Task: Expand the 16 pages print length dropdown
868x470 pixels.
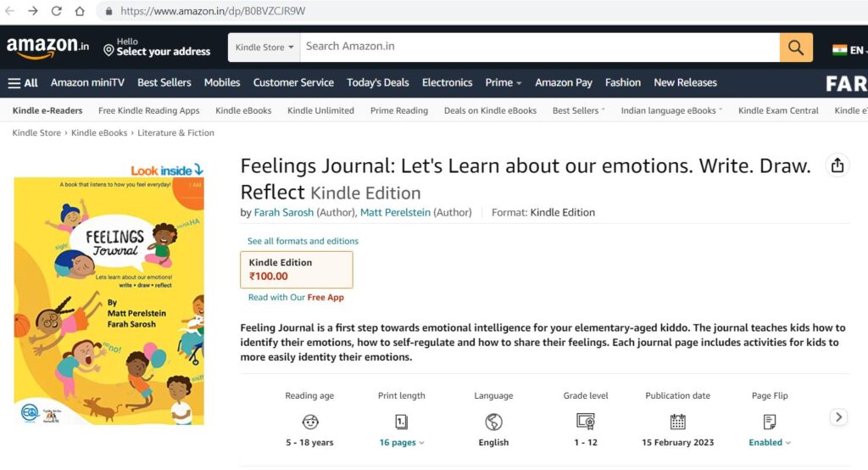Action: (402, 442)
